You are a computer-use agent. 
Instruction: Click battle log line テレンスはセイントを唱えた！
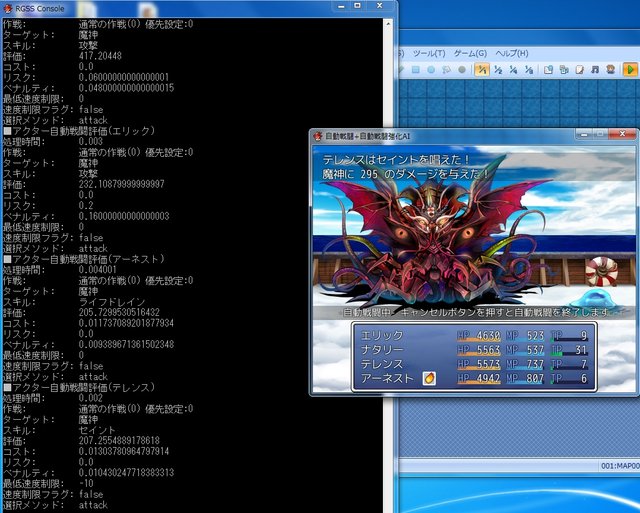[396, 160]
